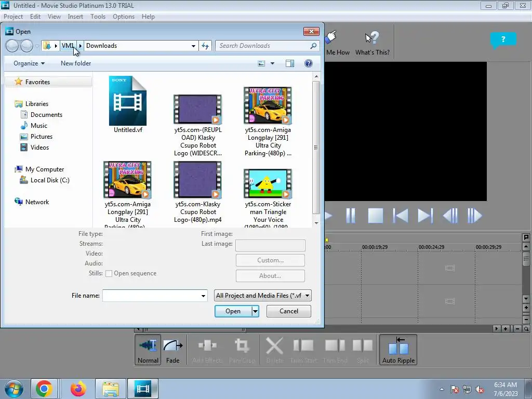Click the What's This? help icon
Viewport: 532px width, 399px height.
click(372, 43)
